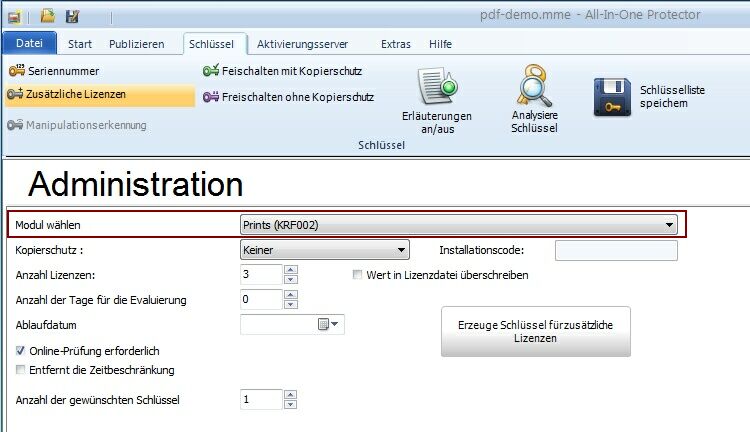The width and height of the screenshot is (750, 432).
Task: Click the Seriennummer key icon
Action: [x=15, y=71]
